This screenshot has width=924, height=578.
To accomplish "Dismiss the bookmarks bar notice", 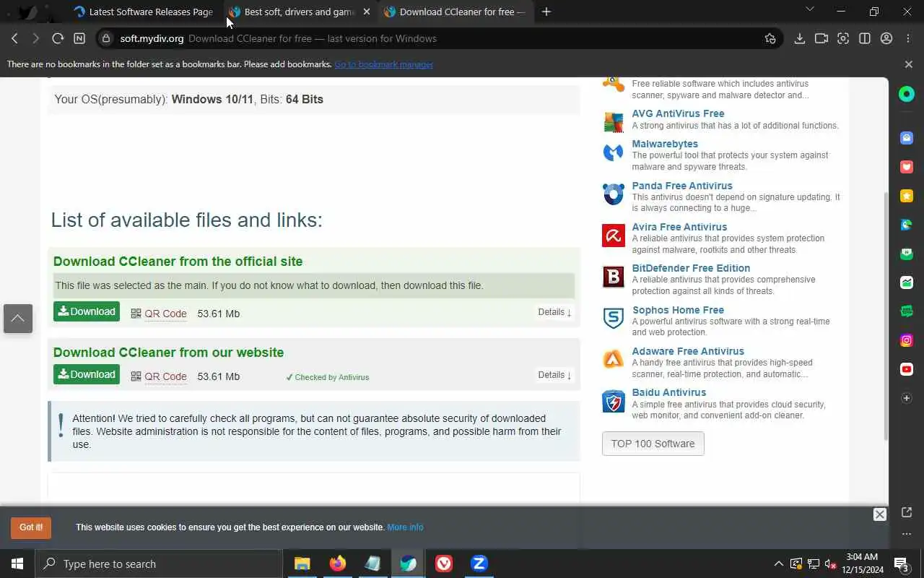I will point(909,64).
